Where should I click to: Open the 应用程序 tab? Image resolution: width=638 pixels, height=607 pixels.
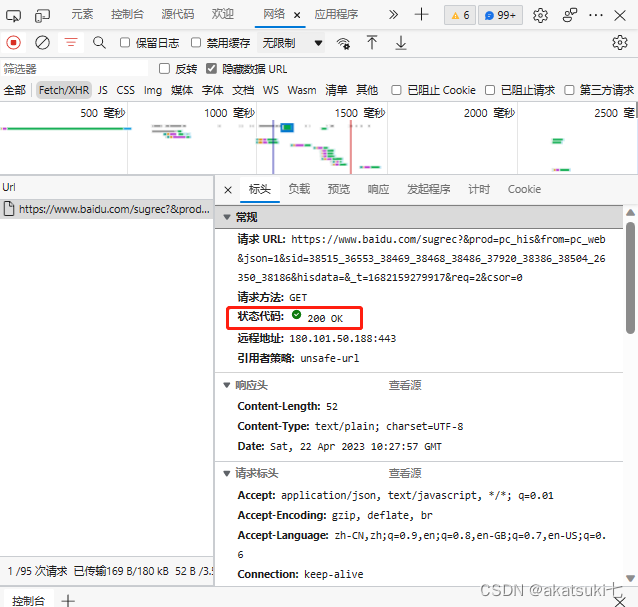[x=336, y=14]
